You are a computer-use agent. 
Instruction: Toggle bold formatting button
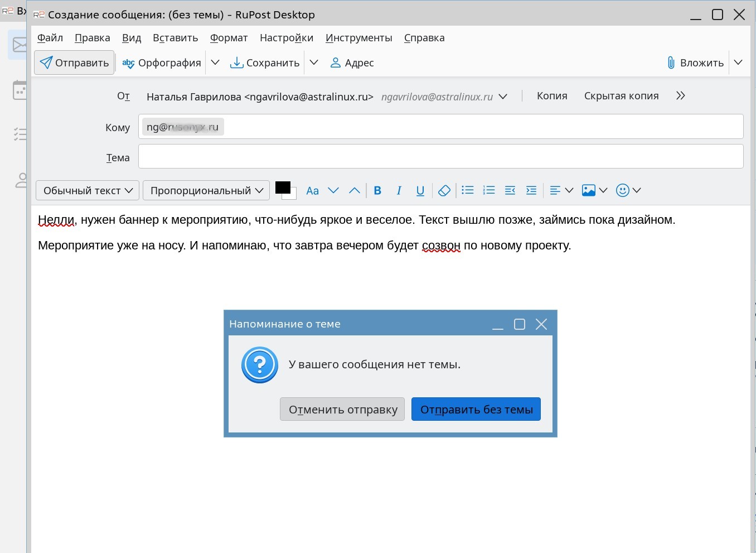click(377, 190)
